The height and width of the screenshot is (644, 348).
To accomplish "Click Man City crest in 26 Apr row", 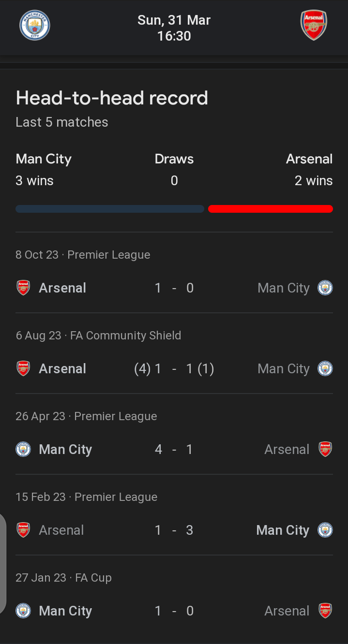I will 23,450.
